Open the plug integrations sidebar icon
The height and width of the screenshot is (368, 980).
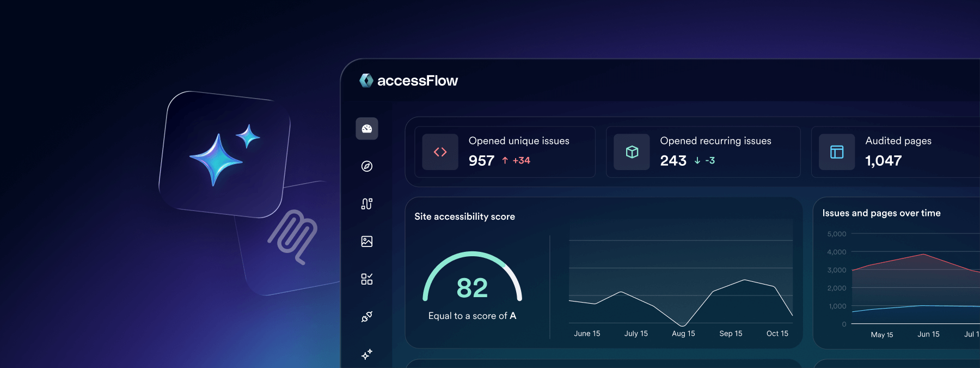click(366, 317)
